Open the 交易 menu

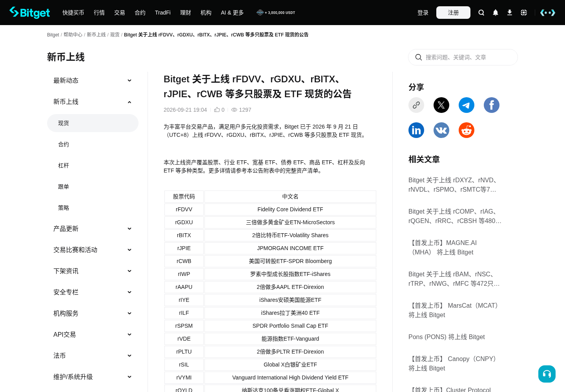[120, 13]
